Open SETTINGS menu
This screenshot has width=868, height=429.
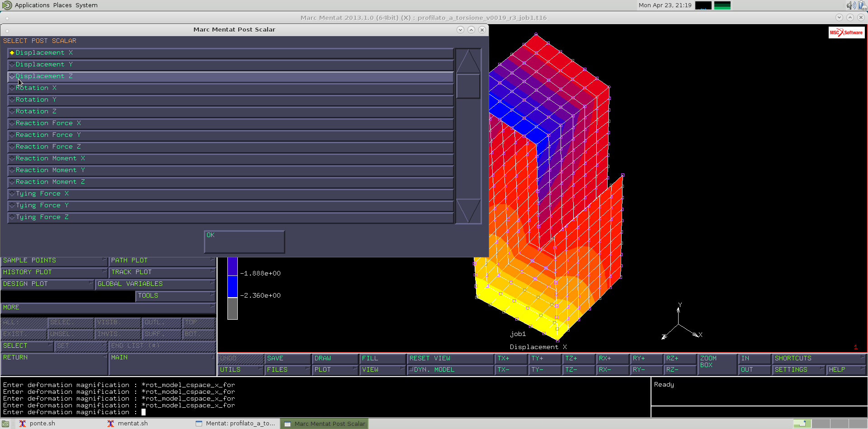[x=799, y=370]
